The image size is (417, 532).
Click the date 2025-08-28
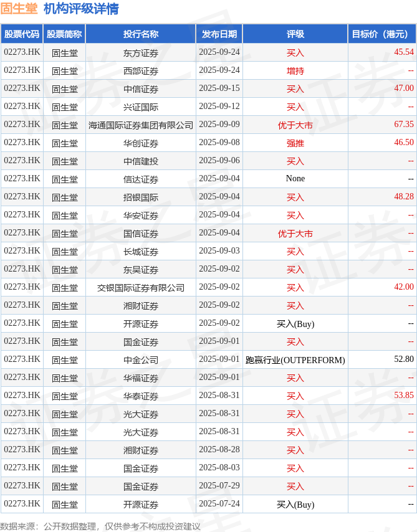[219, 449]
